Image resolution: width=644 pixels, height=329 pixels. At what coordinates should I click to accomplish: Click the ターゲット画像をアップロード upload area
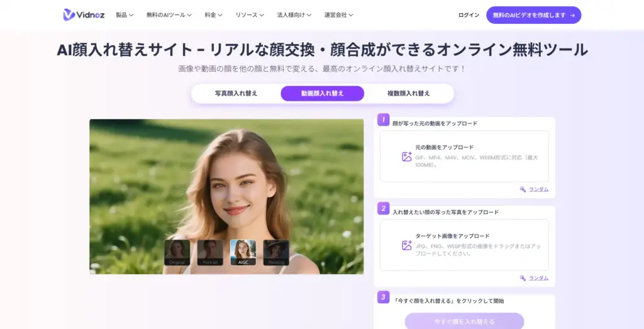point(464,245)
